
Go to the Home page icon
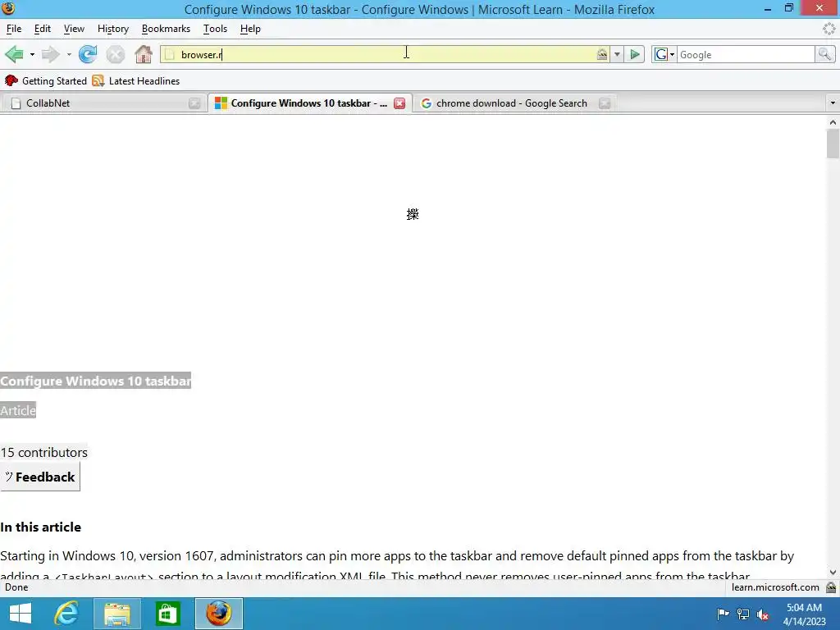point(143,54)
